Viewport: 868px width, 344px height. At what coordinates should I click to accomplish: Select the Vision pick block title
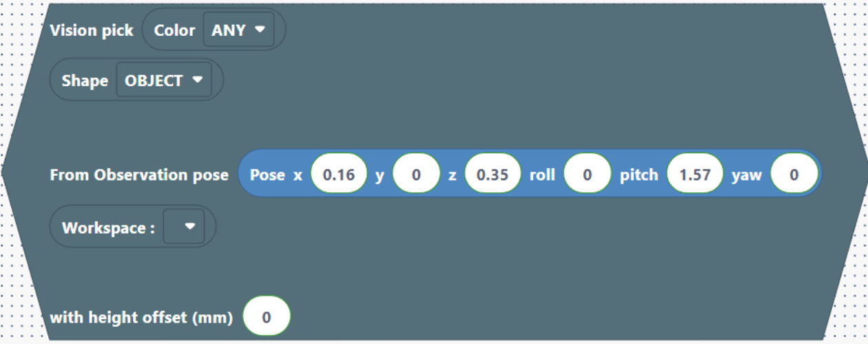[x=92, y=30]
